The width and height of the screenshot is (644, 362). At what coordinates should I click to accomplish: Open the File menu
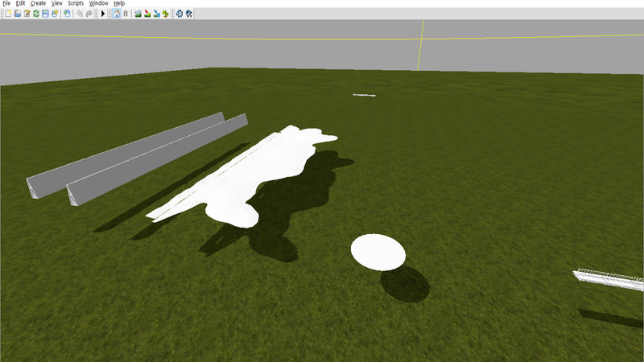6,3
